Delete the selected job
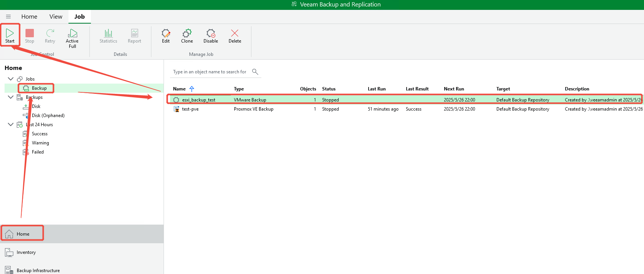644x274 pixels. 235,36
